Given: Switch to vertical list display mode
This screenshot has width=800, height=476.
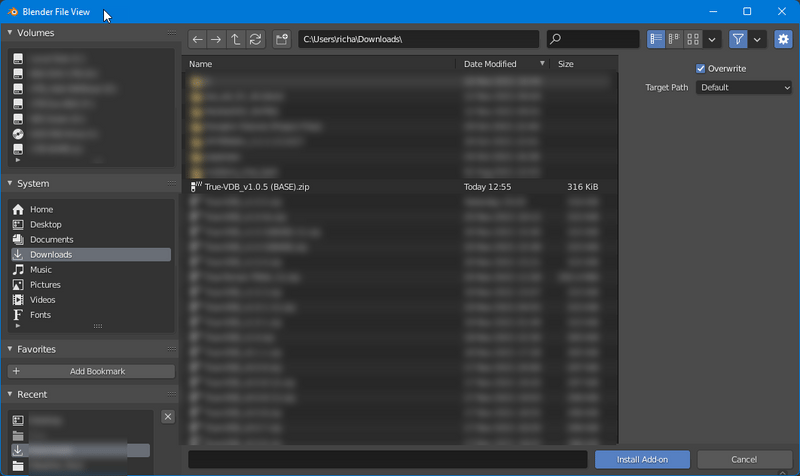Looking at the screenshot, I should (x=656, y=39).
